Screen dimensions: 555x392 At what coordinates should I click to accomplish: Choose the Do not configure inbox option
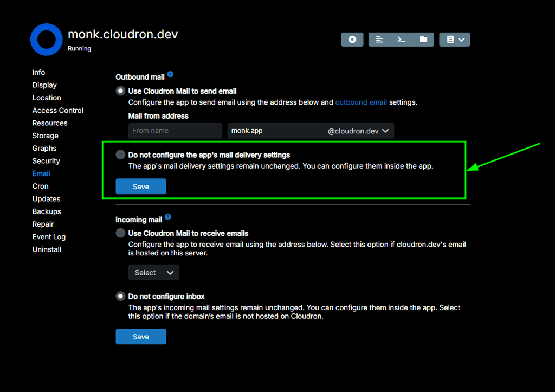(x=120, y=297)
